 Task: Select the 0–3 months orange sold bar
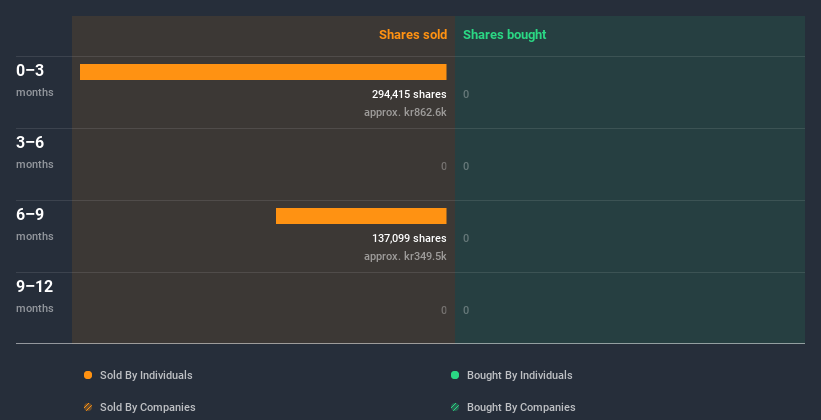click(263, 72)
